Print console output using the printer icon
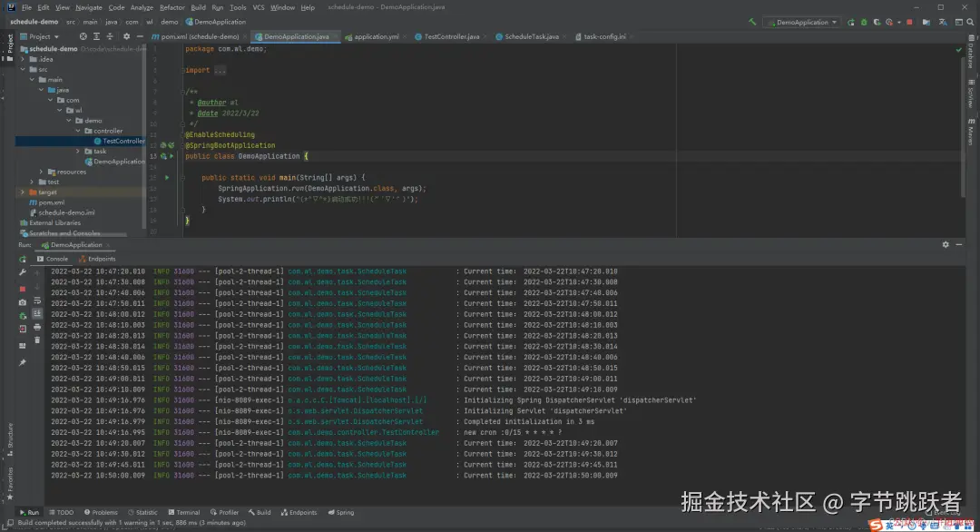980x532 pixels. pyautogui.click(x=37, y=326)
